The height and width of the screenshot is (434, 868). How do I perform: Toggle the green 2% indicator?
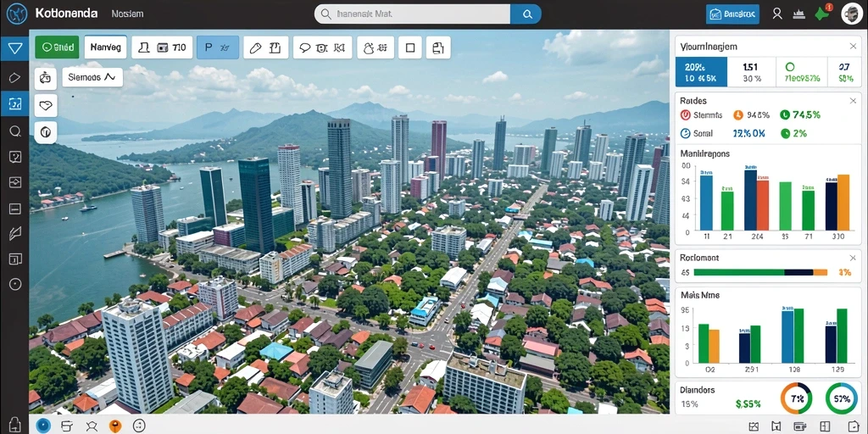[x=793, y=133]
